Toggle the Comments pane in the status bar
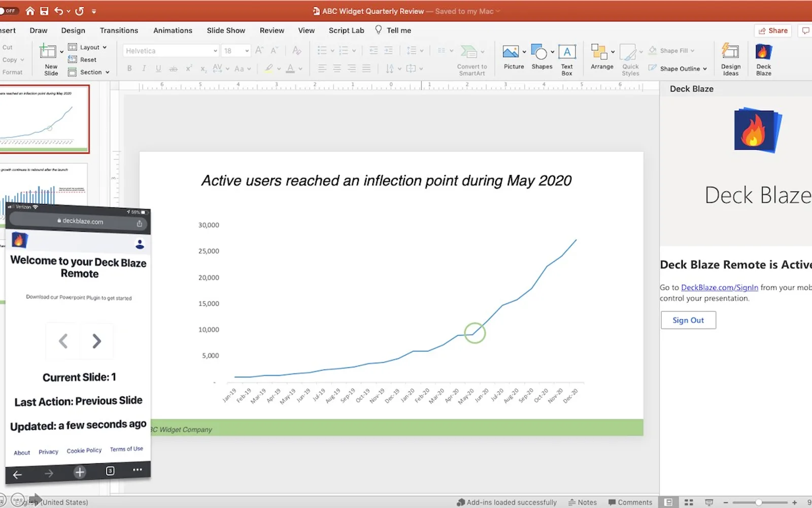This screenshot has height=508, width=812. point(630,502)
